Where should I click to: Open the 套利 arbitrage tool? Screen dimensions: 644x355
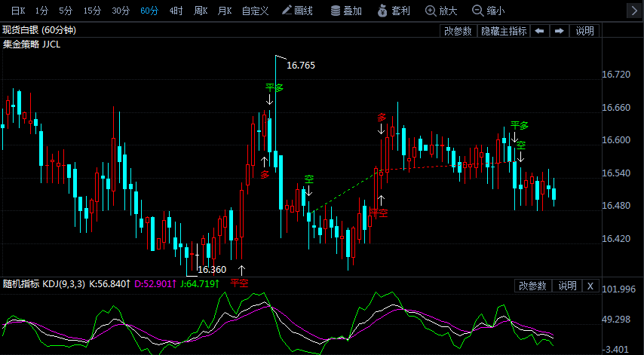coord(394,11)
